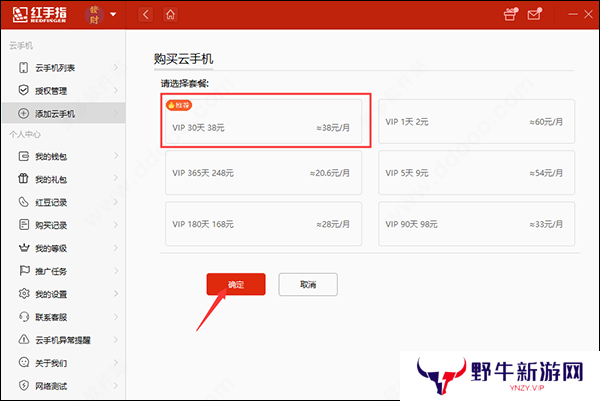Viewport: 600px width, 401px height.
Task: Click the ≈60元/月 price text
Action: pyautogui.click(x=546, y=122)
